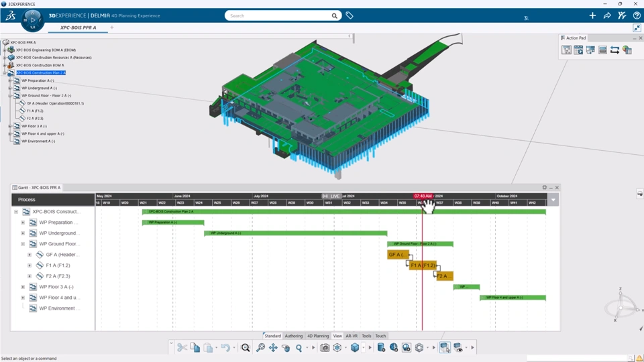The image size is (644, 362).
Task: Click the framed globe settings icon
Action: [x=407, y=348]
